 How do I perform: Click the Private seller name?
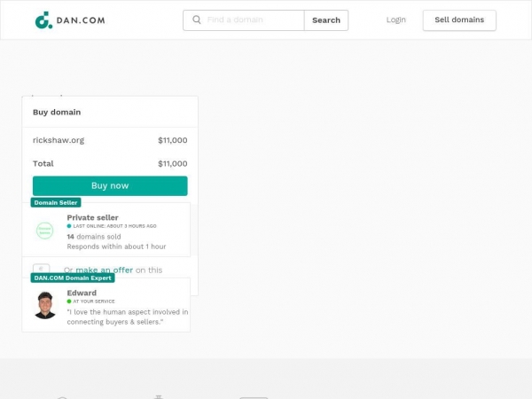pos(92,217)
